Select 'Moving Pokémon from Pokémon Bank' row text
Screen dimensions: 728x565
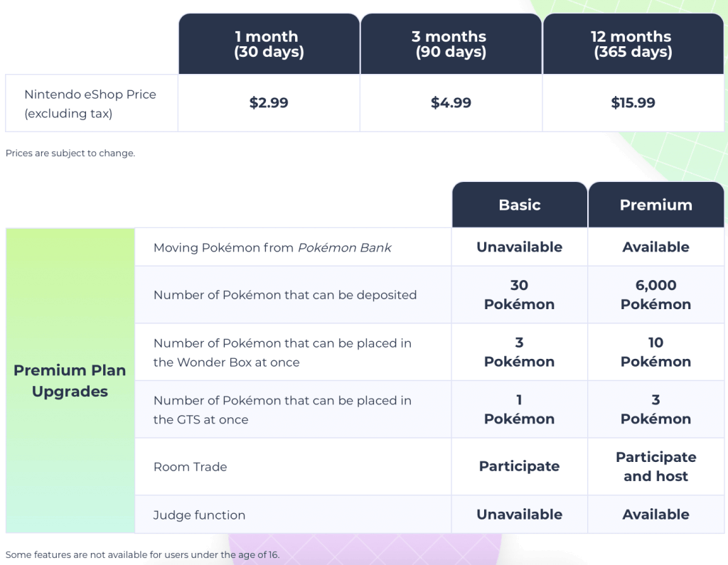(x=272, y=247)
